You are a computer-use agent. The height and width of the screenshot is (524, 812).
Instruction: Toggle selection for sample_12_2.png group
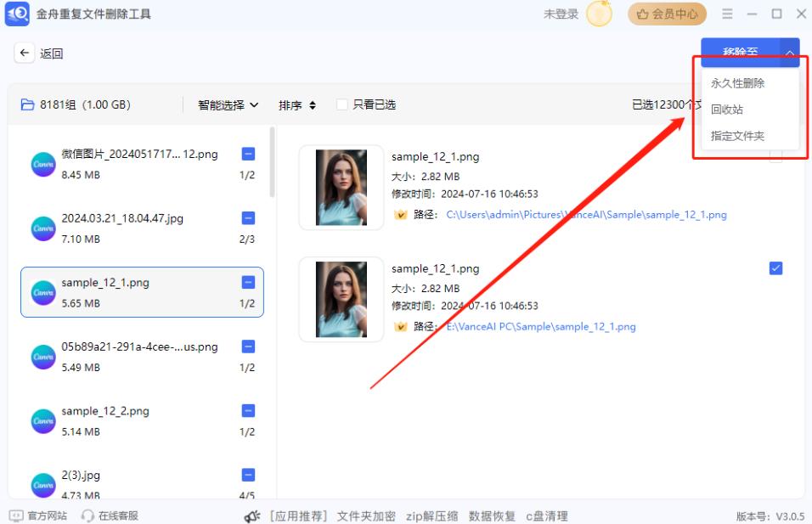click(x=248, y=410)
